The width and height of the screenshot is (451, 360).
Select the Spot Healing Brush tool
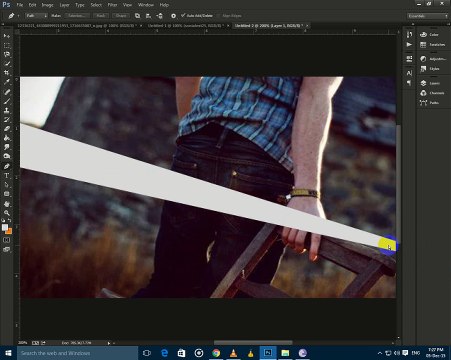[x=7, y=92]
